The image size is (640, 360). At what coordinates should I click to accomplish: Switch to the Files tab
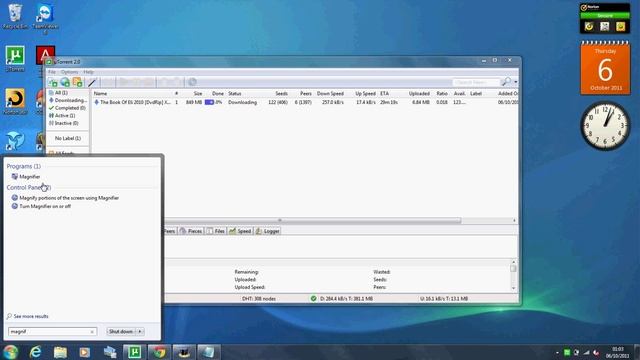(x=216, y=231)
